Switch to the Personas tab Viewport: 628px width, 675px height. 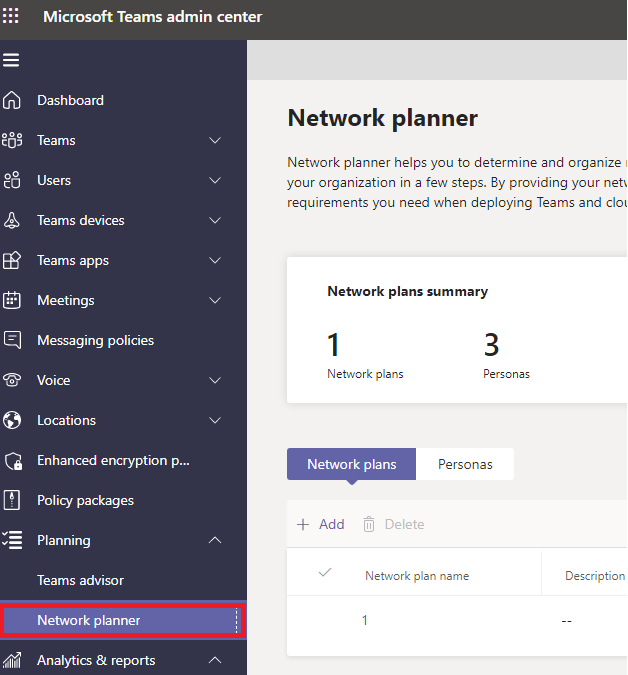[x=465, y=464]
